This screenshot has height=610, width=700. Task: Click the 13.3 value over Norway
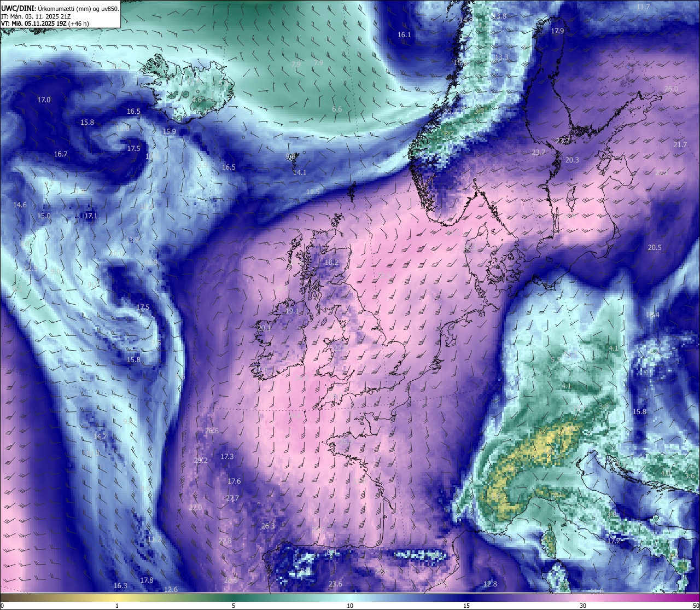tap(501, 57)
